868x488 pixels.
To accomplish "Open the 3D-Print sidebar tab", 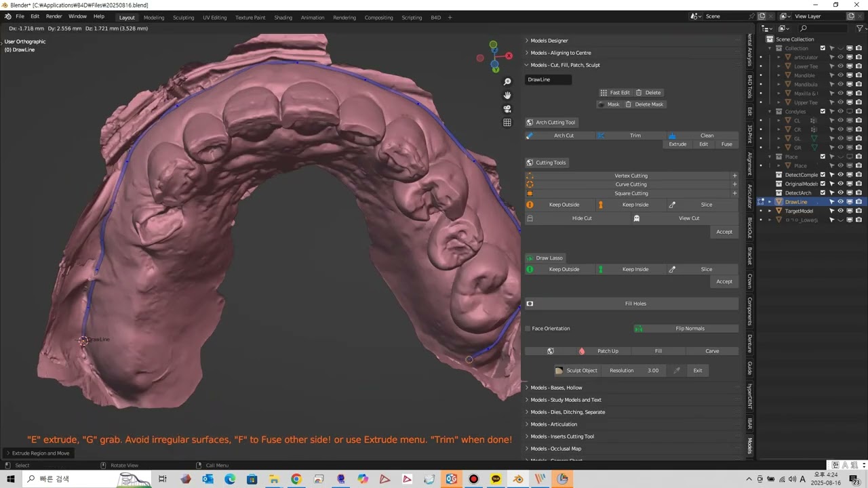I will click(750, 134).
